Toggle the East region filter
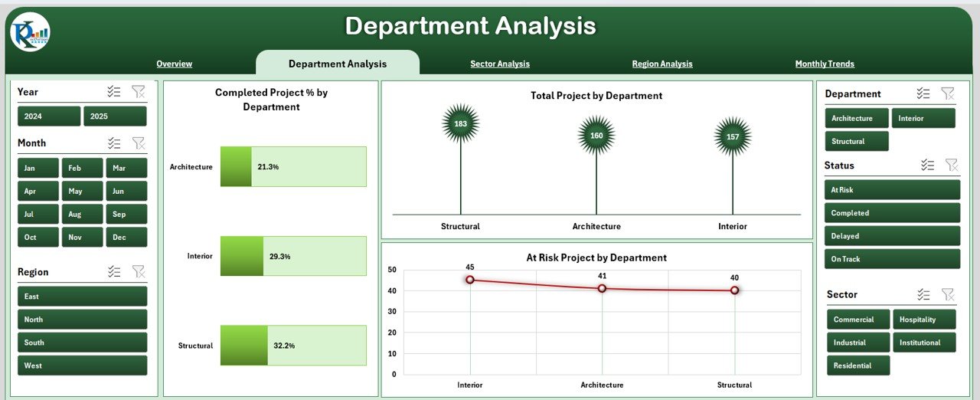The height and width of the screenshot is (400, 980). point(82,297)
